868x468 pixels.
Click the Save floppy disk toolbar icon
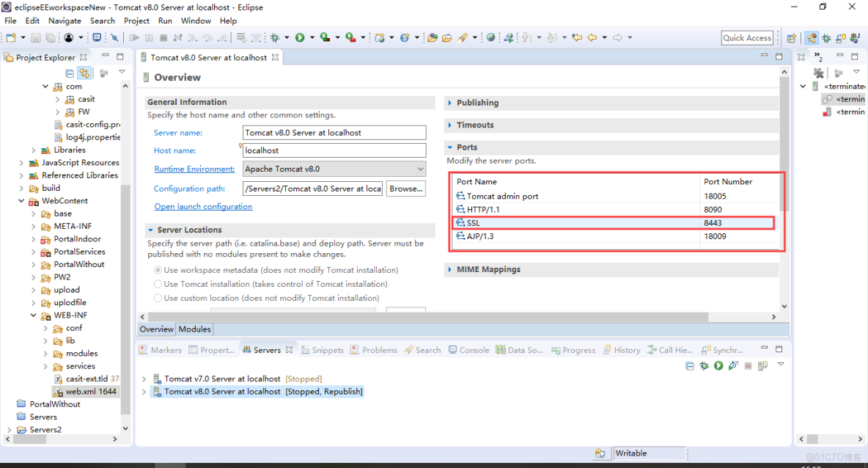click(35, 37)
